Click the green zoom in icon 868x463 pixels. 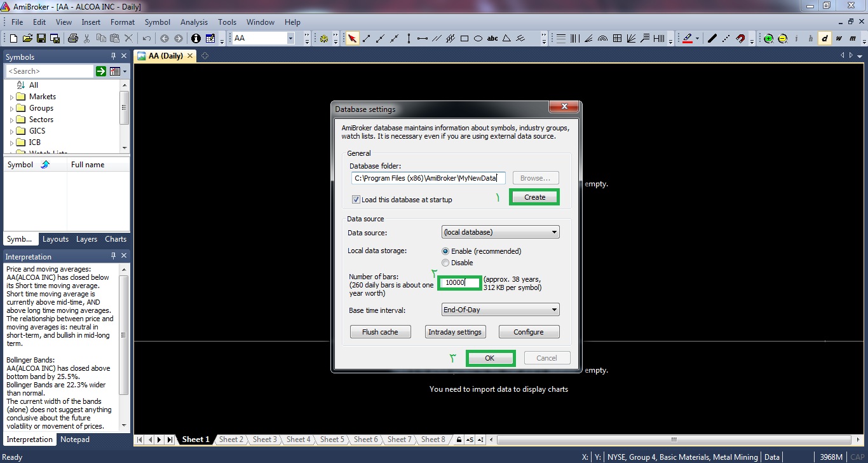coord(769,39)
